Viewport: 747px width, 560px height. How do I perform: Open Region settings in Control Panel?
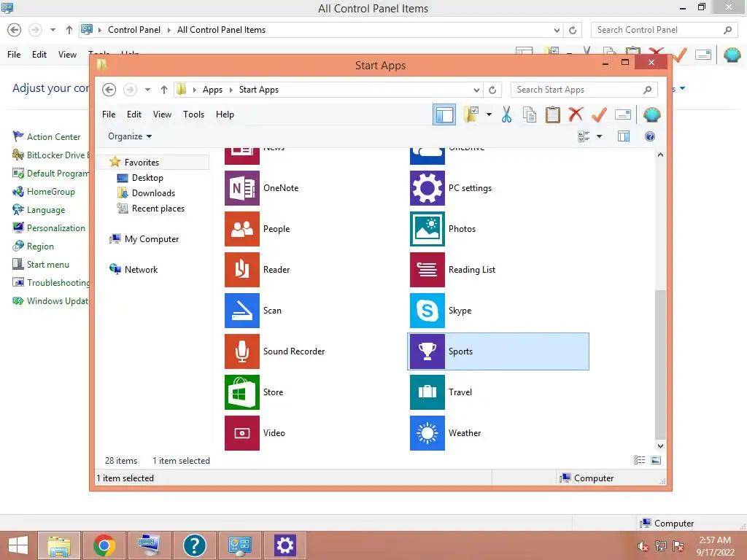tap(40, 246)
